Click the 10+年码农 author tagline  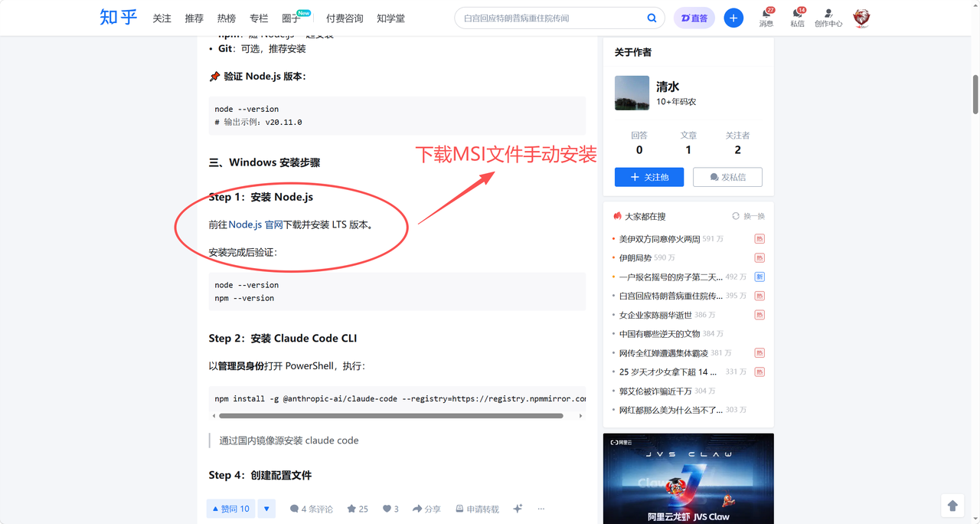point(676,102)
